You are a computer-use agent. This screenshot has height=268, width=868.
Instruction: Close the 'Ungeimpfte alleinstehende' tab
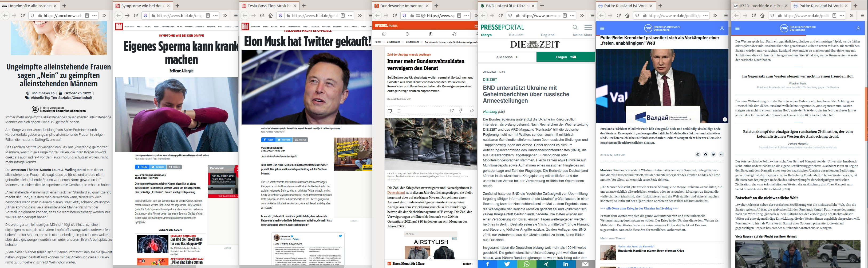(x=55, y=6)
